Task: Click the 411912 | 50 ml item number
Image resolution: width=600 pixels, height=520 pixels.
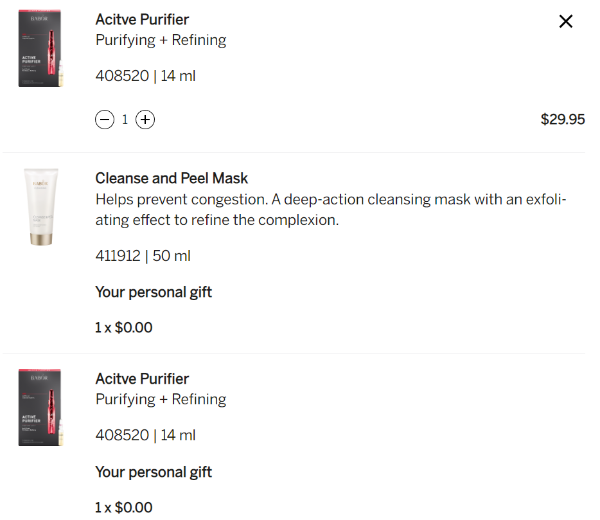Action: 143,256
